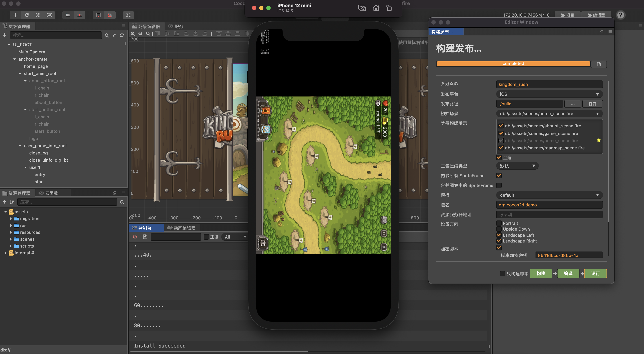This screenshot has height=354, width=644.
Task: Reset scene editor zoom magnifier
Action: (x=148, y=34)
